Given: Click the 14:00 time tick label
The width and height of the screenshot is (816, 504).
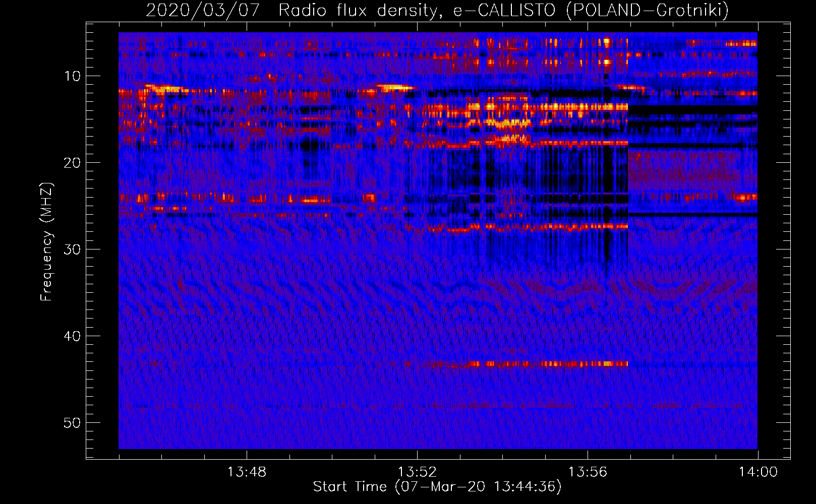Looking at the screenshot, I should tap(758, 472).
